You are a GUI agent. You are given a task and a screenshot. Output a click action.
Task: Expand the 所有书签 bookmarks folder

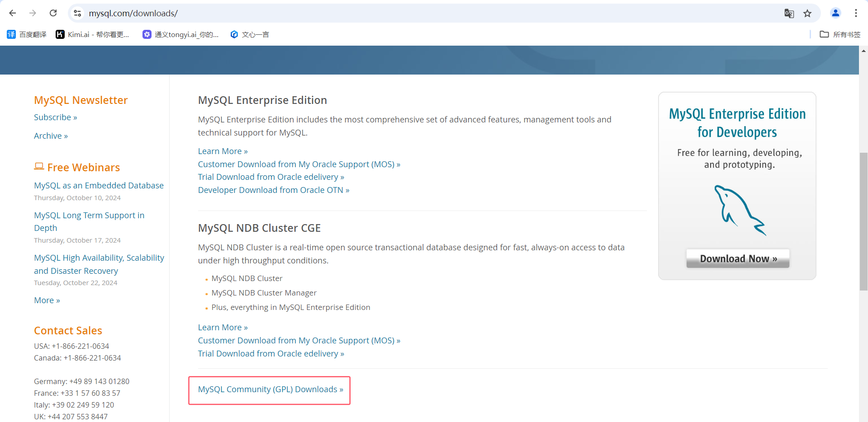coord(840,34)
